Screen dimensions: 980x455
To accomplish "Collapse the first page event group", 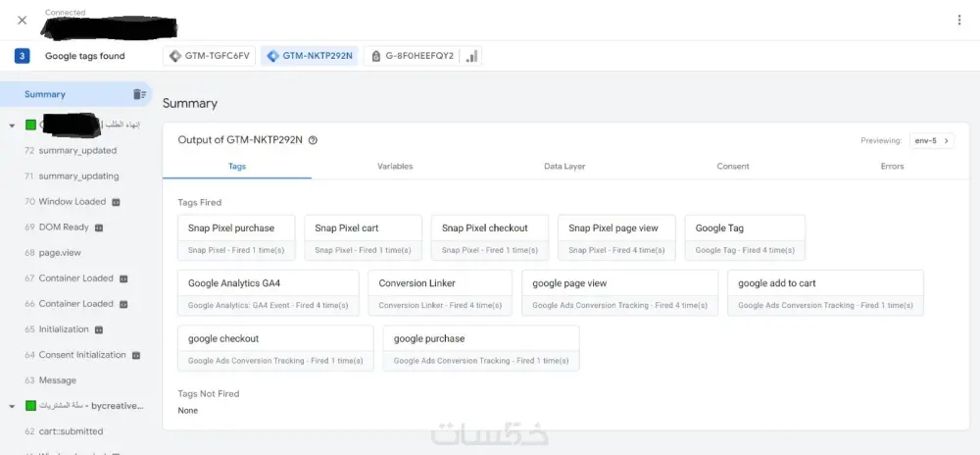I will (12, 126).
